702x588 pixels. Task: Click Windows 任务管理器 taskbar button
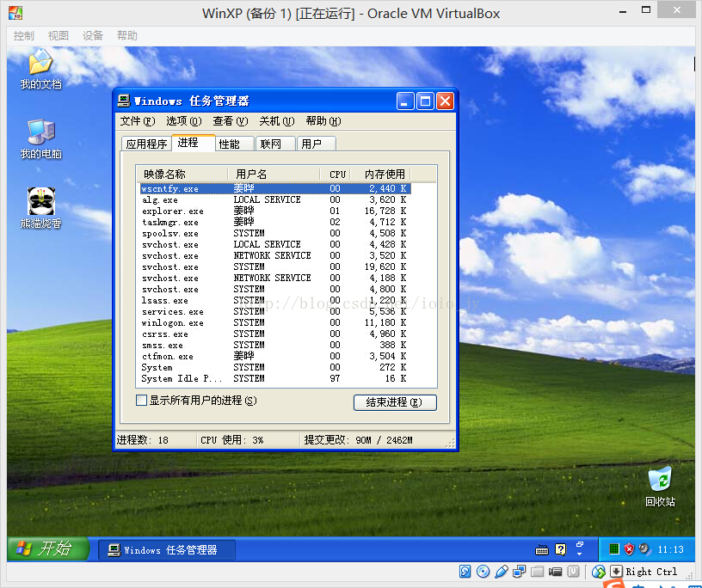click(x=167, y=549)
